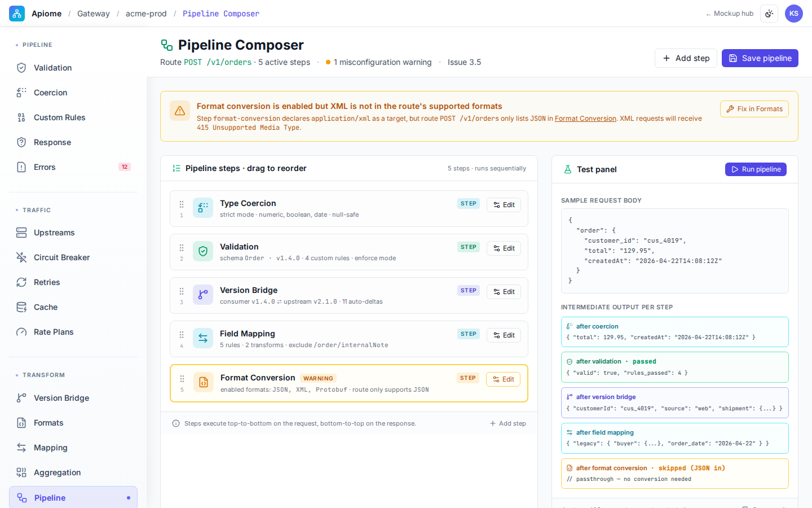Grab the Format Conversion drag handle
The image size is (812, 508).
[x=182, y=379]
